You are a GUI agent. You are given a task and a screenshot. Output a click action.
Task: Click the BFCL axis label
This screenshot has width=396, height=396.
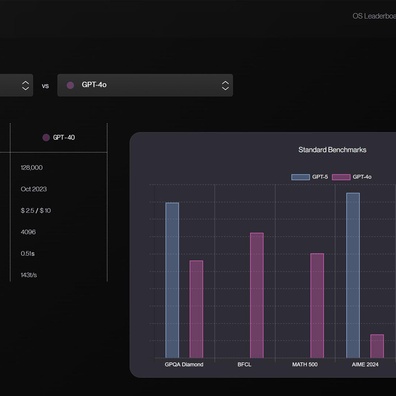(244, 365)
